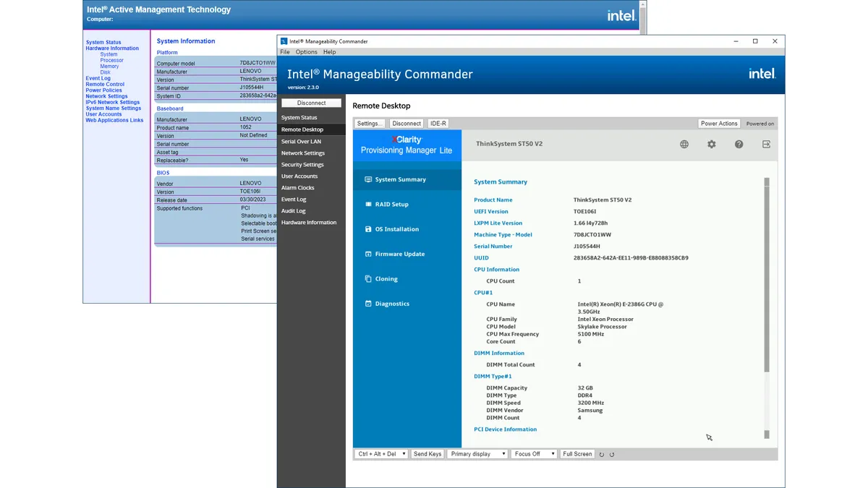The height and width of the screenshot is (488, 868).
Task: Open the Ctrl + Alt + Del dropdown
Action: tap(381, 454)
